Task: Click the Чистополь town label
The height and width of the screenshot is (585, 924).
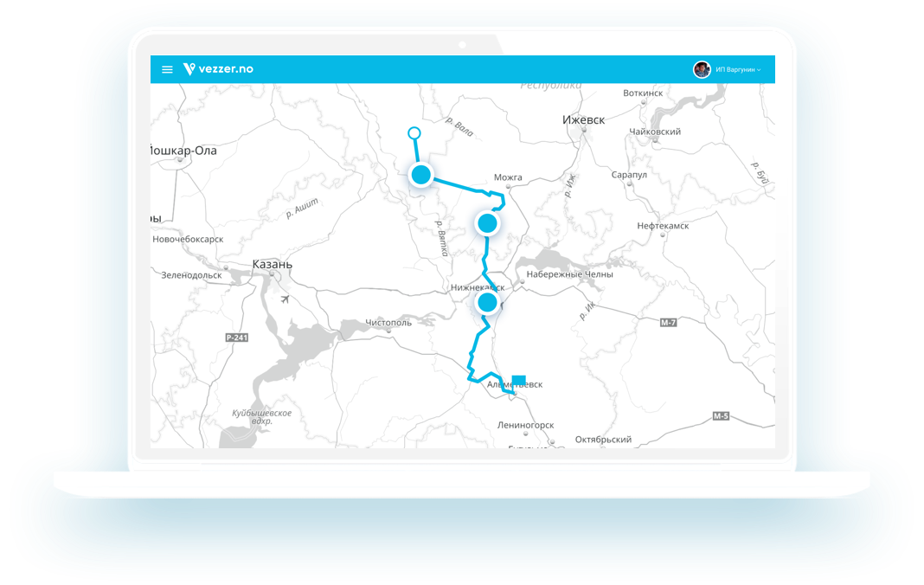Action: pos(388,322)
